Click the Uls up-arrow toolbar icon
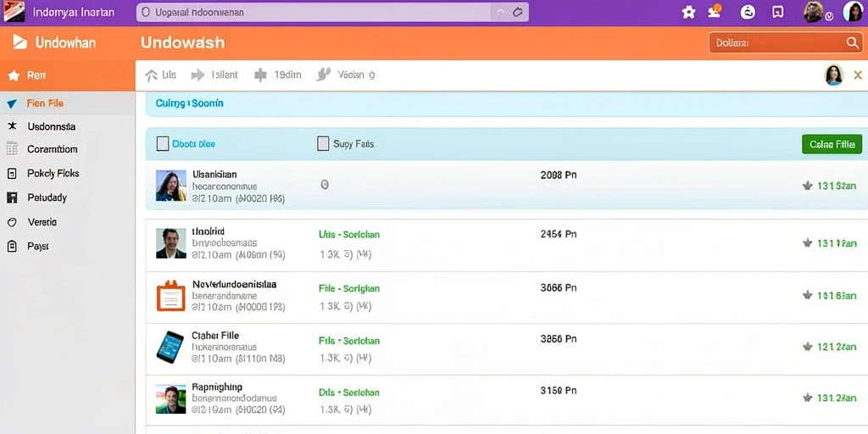This screenshot has width=868, height=434. (151, 75)
